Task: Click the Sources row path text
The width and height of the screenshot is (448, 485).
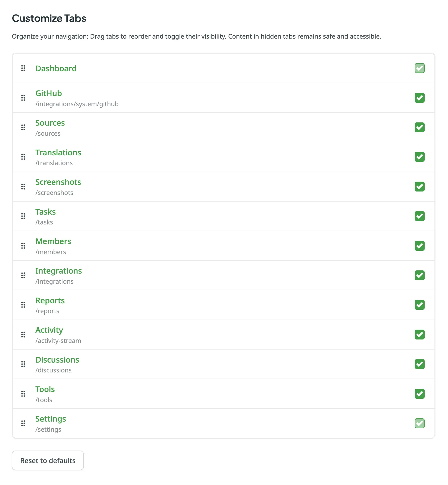Action: 48,133
